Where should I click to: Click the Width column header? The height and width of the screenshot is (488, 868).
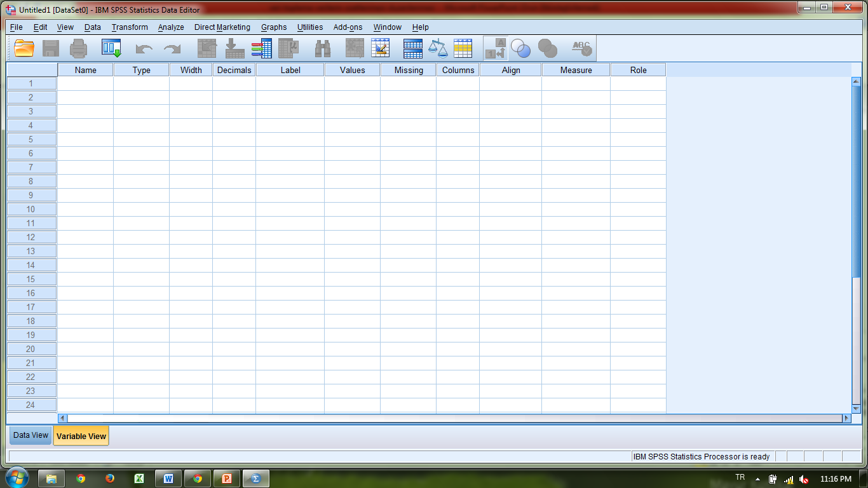[x=191, y=70]
